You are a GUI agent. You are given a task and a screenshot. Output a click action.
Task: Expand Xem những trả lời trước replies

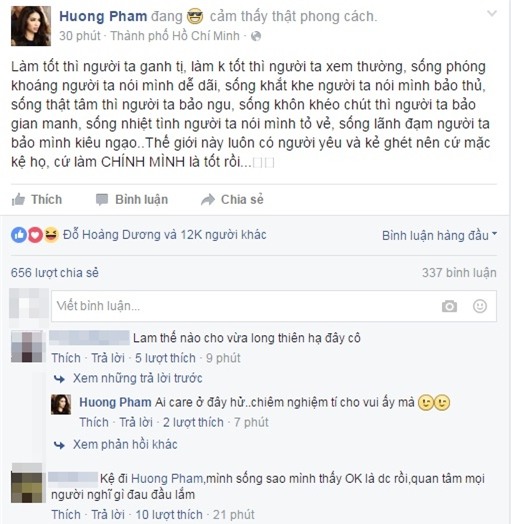138,378
